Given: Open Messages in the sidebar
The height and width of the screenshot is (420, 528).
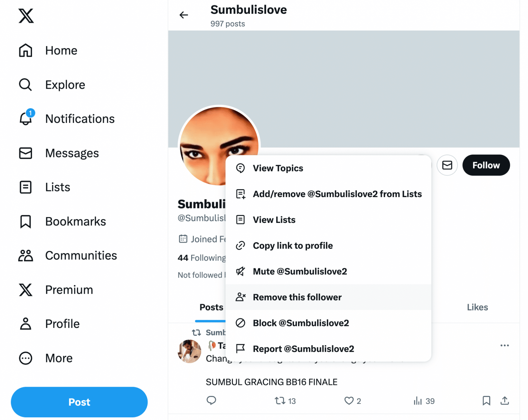Looking at the screenshot, I should [72, 153].
